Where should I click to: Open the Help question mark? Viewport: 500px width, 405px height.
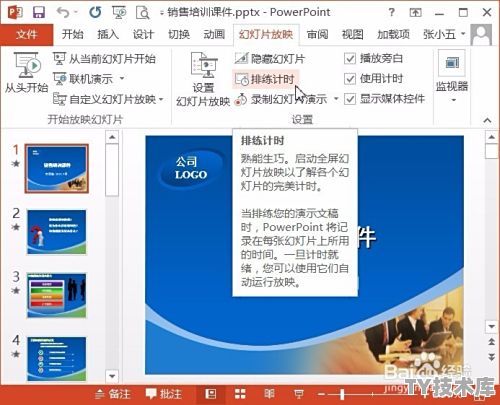pos(392,13)
